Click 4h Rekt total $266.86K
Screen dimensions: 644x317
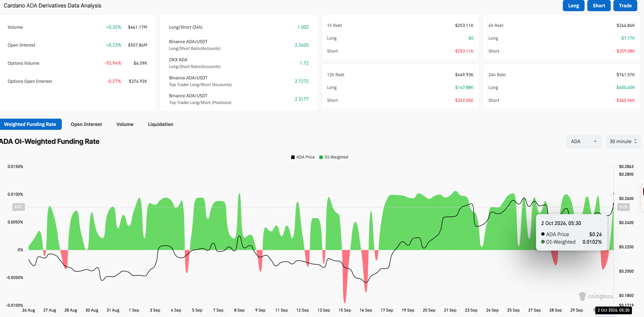(626, 25)
